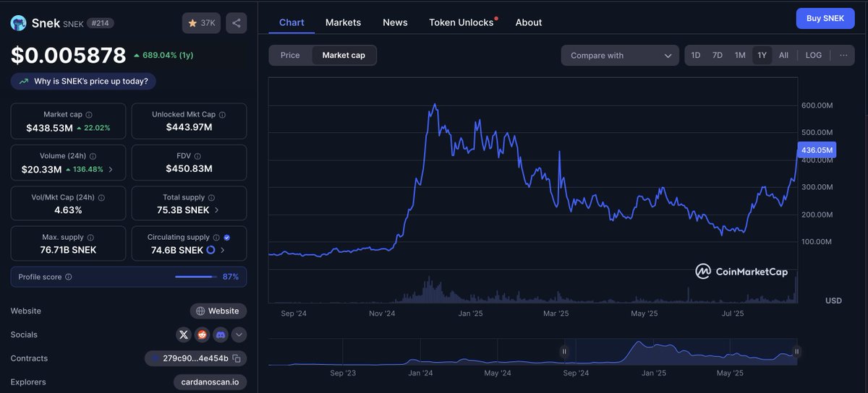Click the globe icon in Website button
Screen dimensions: 868x393
click(x=200, y=311)
